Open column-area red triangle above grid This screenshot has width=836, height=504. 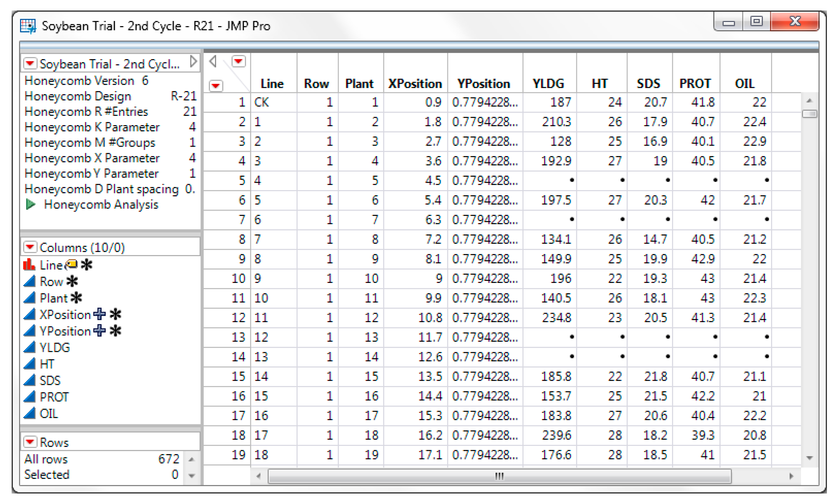coord(239,61)
